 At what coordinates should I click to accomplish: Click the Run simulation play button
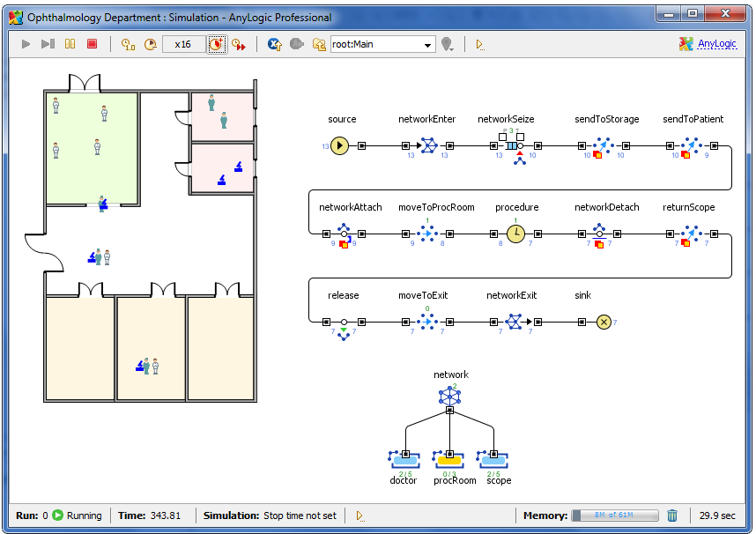click(x=26, y=44)
